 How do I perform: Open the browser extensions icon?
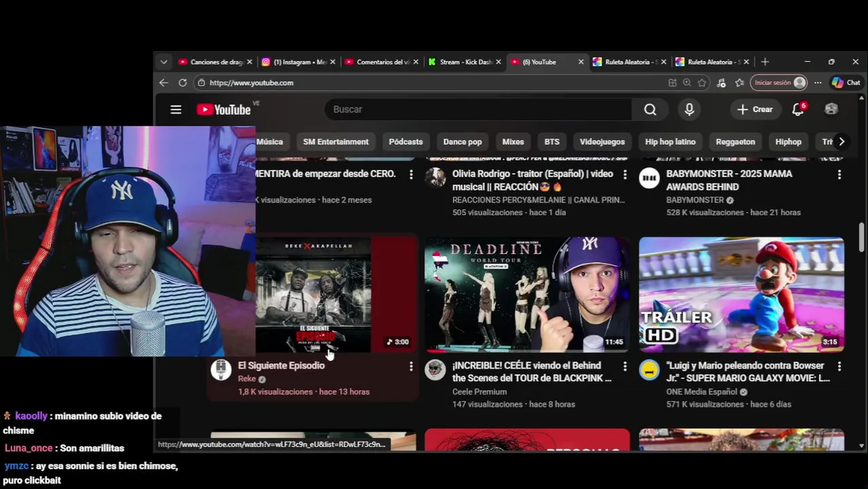[x=721, y=83]
